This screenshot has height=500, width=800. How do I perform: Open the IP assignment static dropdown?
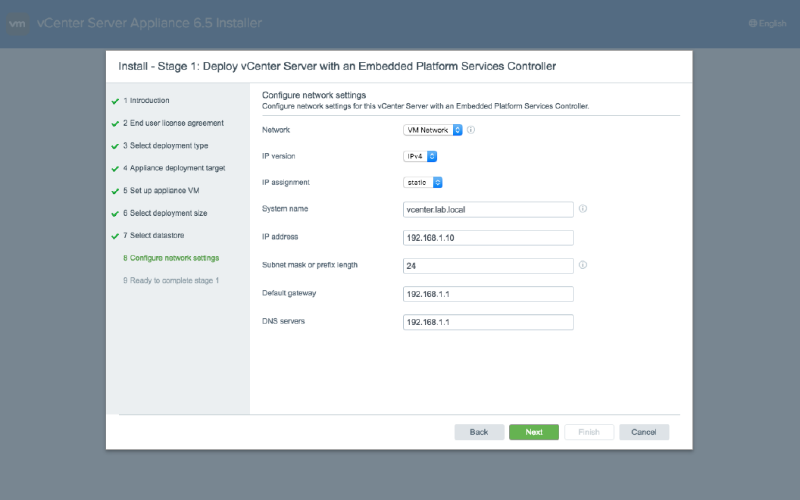422,182
